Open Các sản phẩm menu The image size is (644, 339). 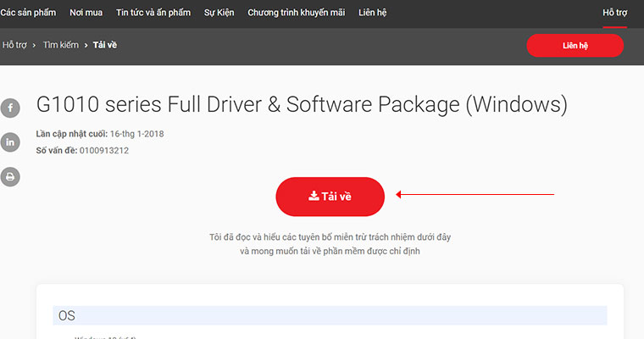(x=28, y=13)
